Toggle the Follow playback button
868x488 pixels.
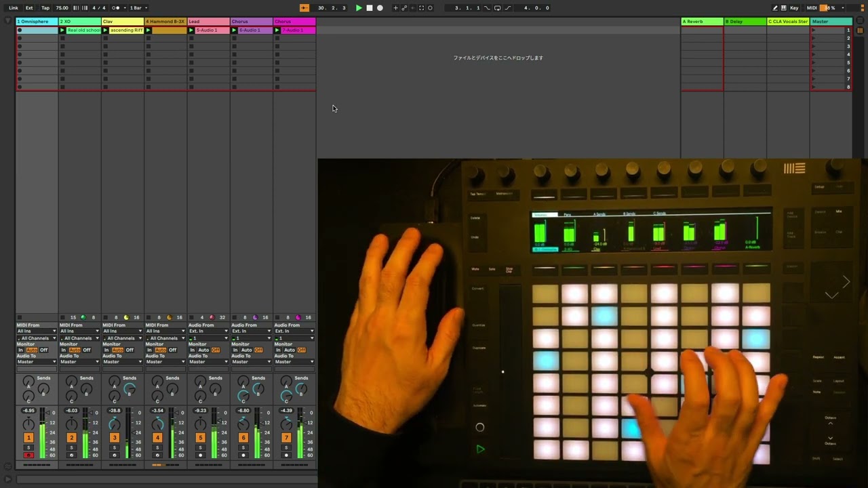pos(304,8)
